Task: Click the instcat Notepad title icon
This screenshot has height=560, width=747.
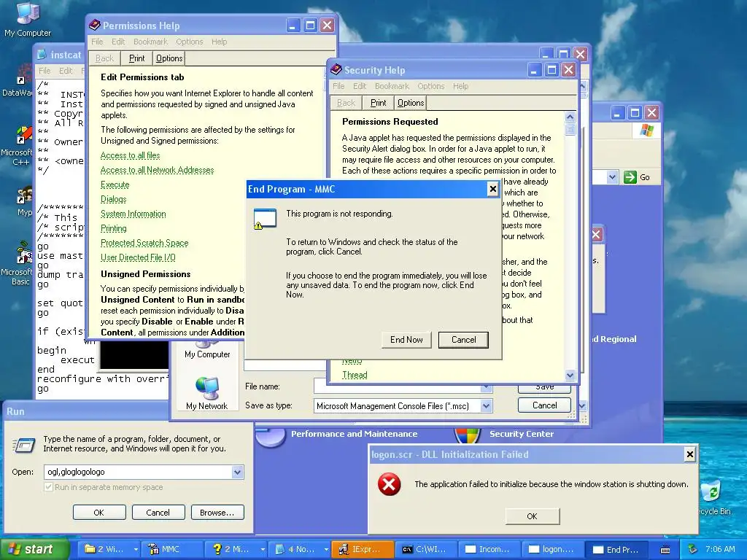Action: point(42,55)
